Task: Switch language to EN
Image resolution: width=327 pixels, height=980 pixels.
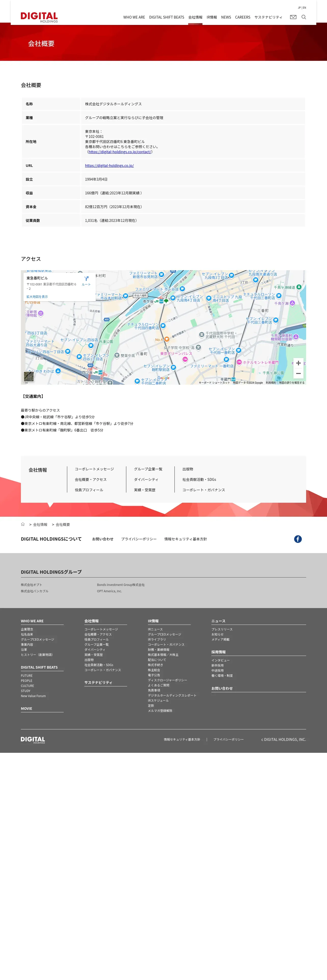Action: point(305,8)
